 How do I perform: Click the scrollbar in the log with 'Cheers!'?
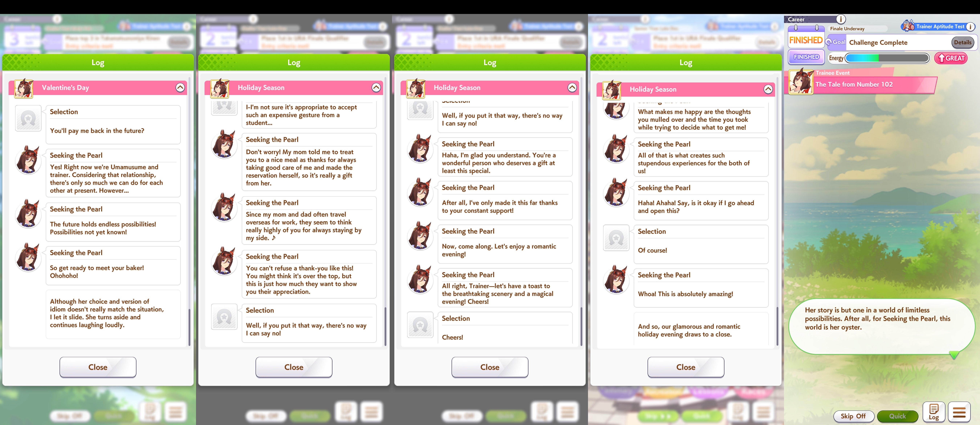coord(581,327)
